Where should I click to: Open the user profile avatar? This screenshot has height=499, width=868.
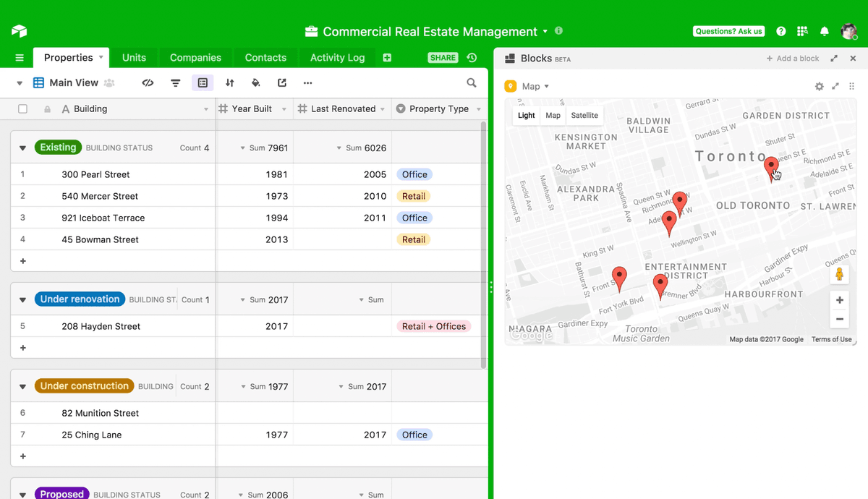click(x=849, y=31)
